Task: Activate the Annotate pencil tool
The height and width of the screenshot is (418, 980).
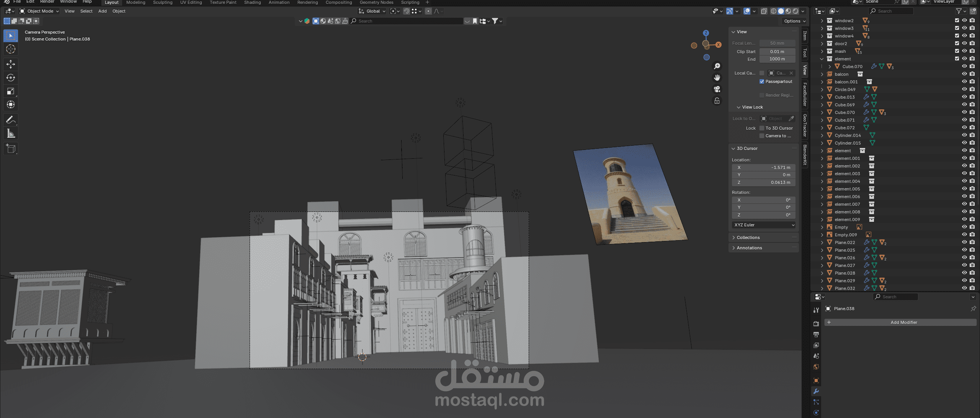Action: (x=11, y=120)
